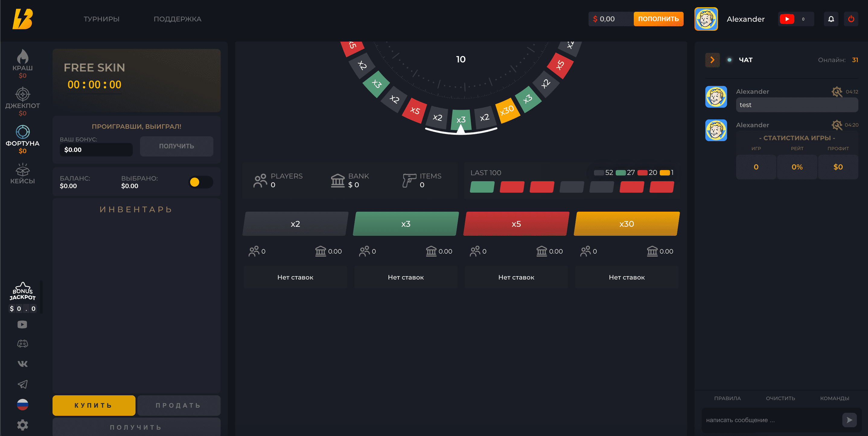Open the Russian flag language selector
The width and height of the screenshot is (868, 436).
(23, 405)
